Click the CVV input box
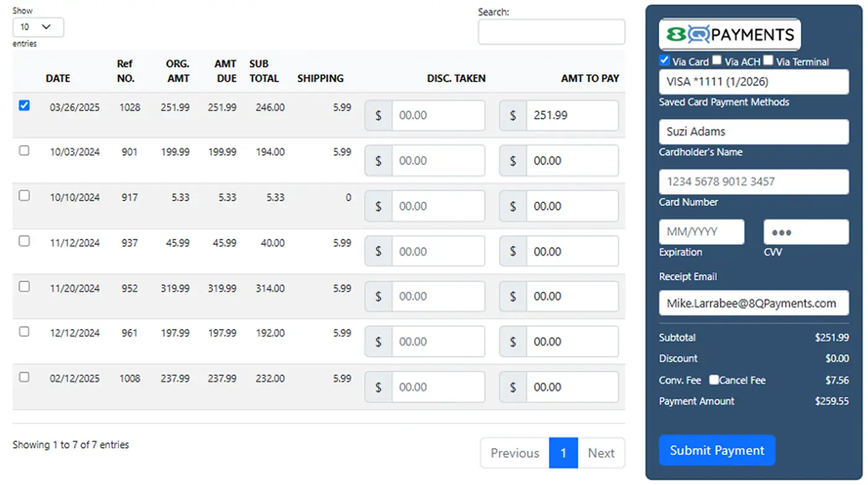The height and width of the screenshot is (485, 868). click(x=805, y=232)
